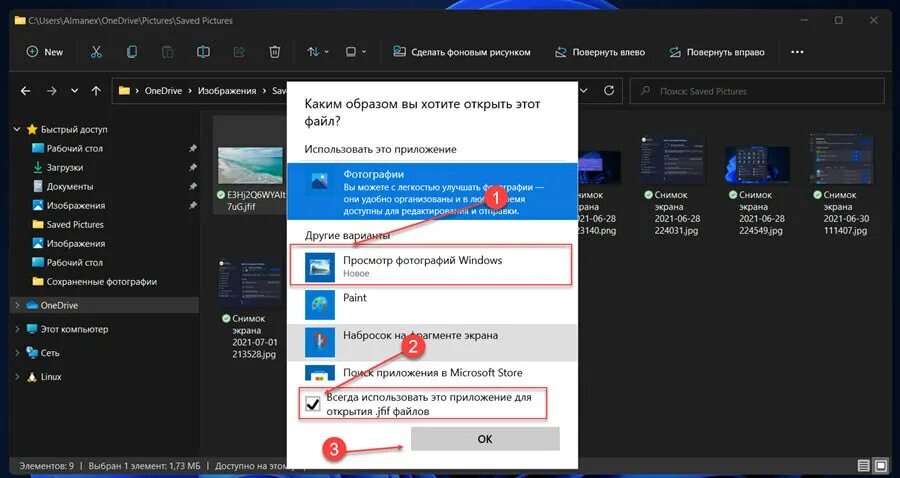Viewport: 900px width, 478px height.
Task: Click the Refresh icon beside address bar
Action: (609, 91)
